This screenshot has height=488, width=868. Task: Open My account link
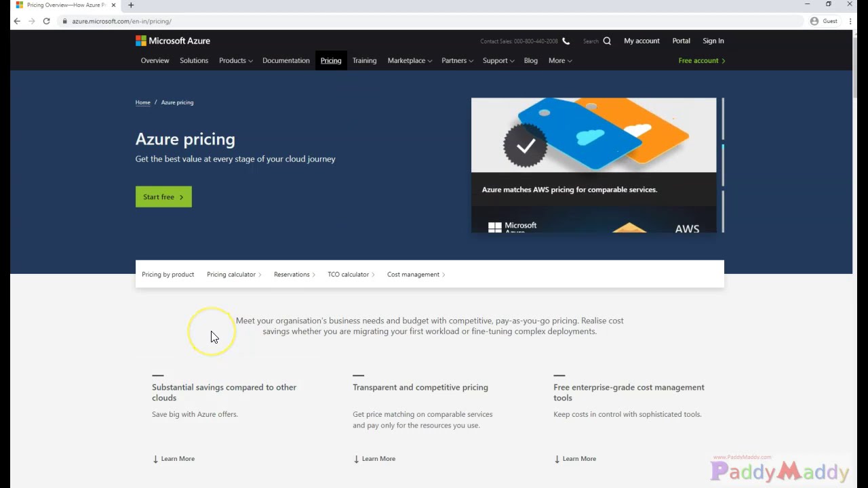642,41
